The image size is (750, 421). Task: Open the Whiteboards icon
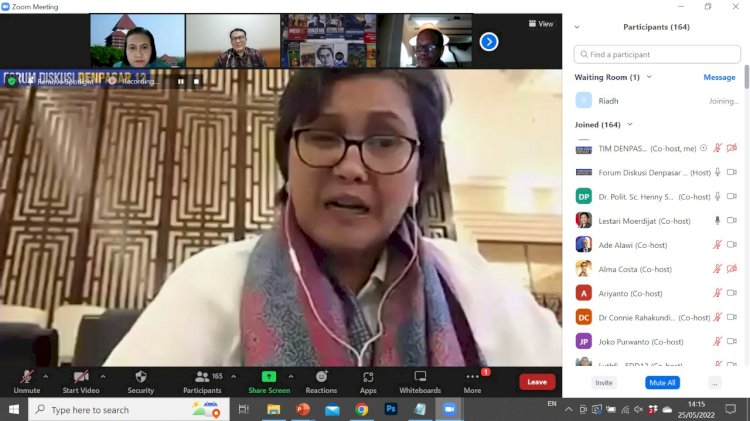coord(420,377)
